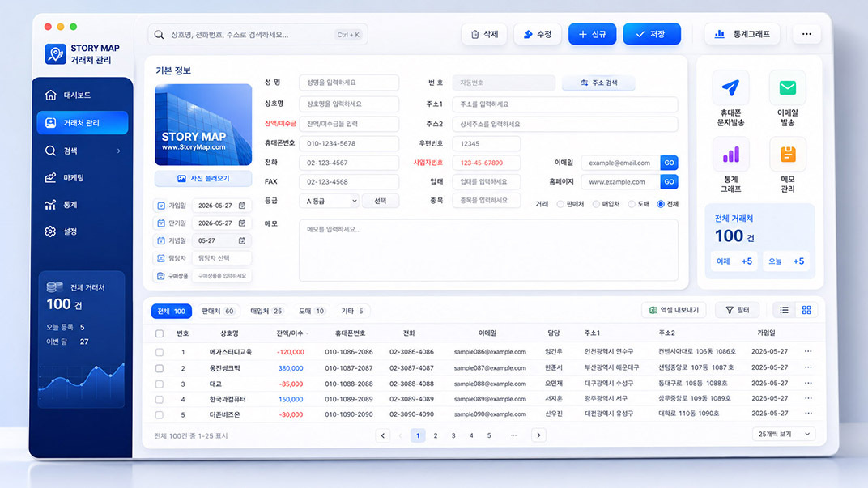The image size is (868, 488).
Task: Open row actions menu for 메가스터디교육
Action: (808, 351)
